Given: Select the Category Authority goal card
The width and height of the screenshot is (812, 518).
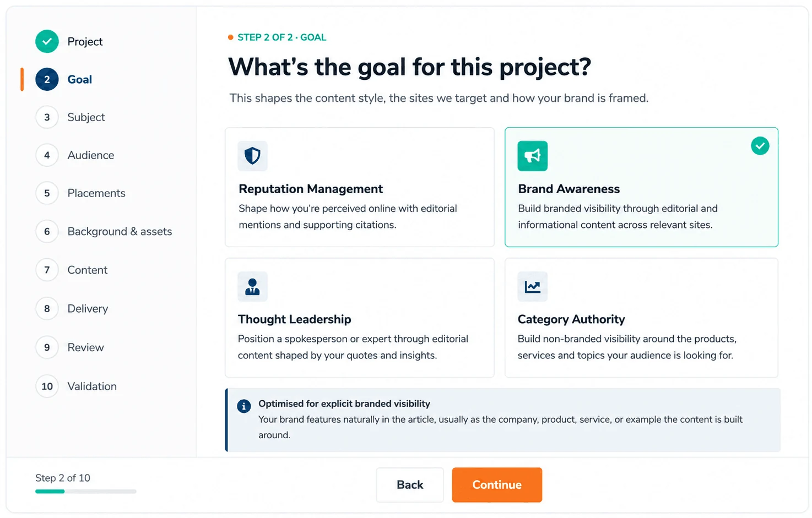Looking at the screenshot, I should pos(641,318).
